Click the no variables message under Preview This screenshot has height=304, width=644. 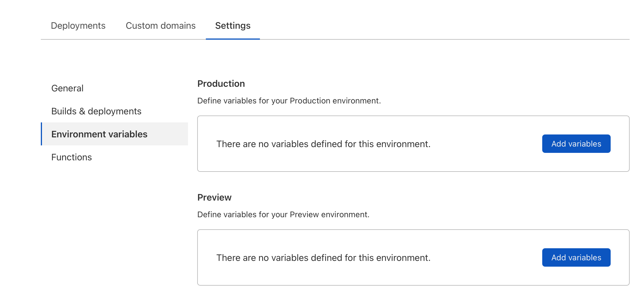tap(323, 257)
